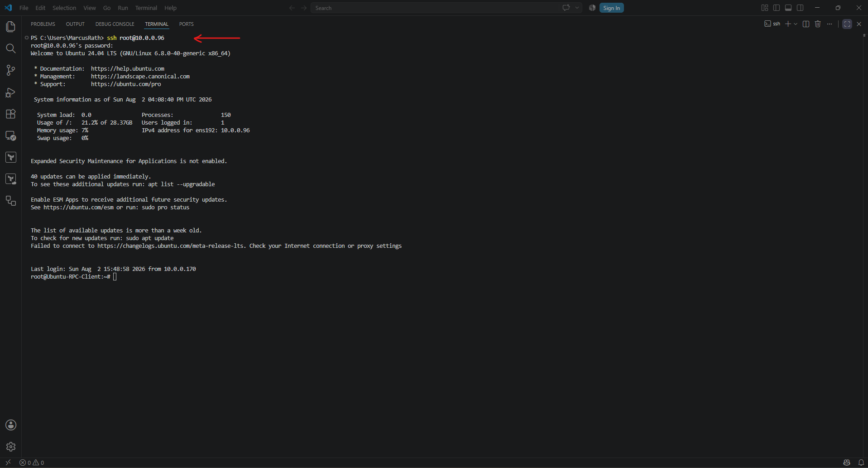Open the bottom connected-boxes activity bar icon
The width and height of the screenshot is (868, 468).
[x=11, y=201]
